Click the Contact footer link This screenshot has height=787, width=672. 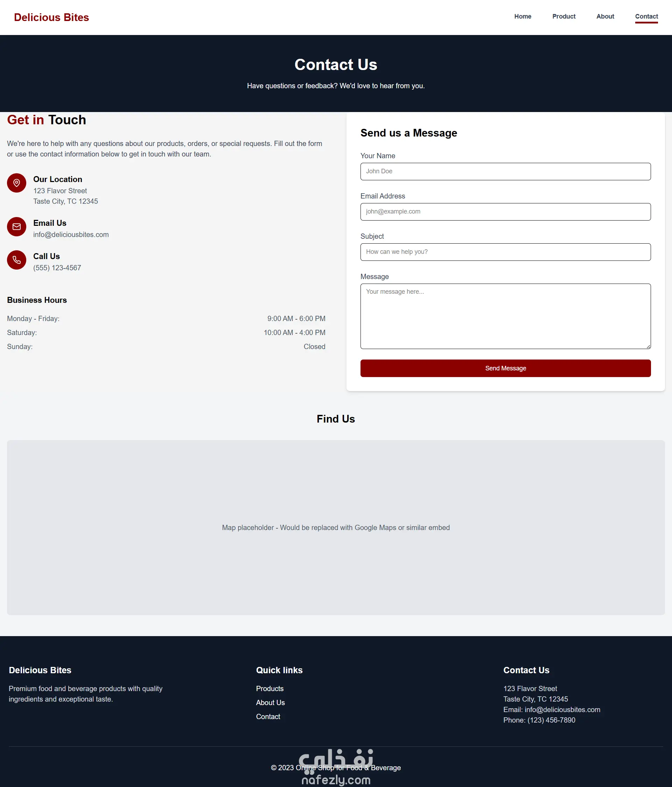(x=268, y=717)
